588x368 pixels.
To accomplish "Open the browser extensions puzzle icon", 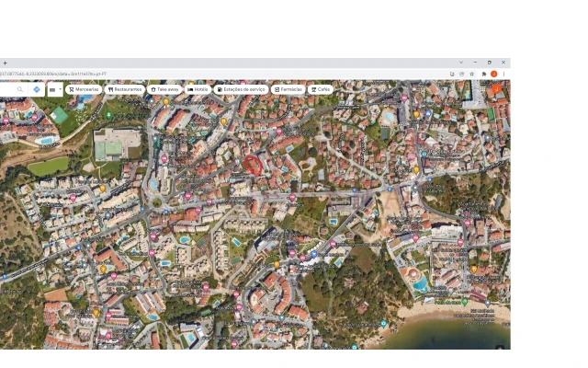I will 483,74.
